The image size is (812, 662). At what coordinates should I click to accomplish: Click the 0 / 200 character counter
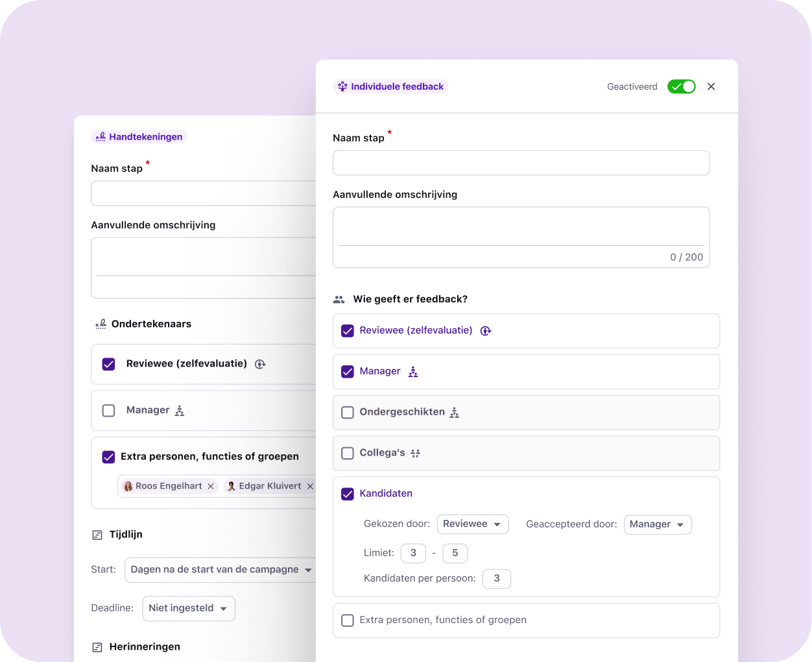[687, 257]
